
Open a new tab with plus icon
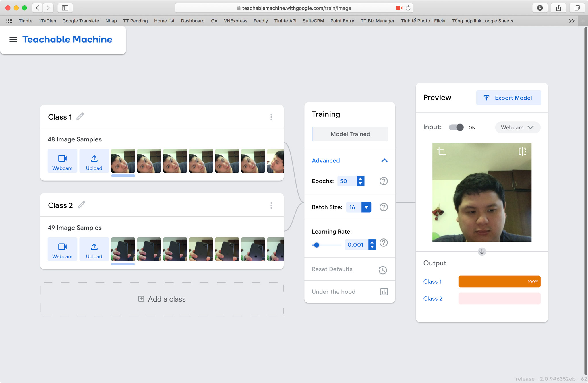tap(583, 21)
